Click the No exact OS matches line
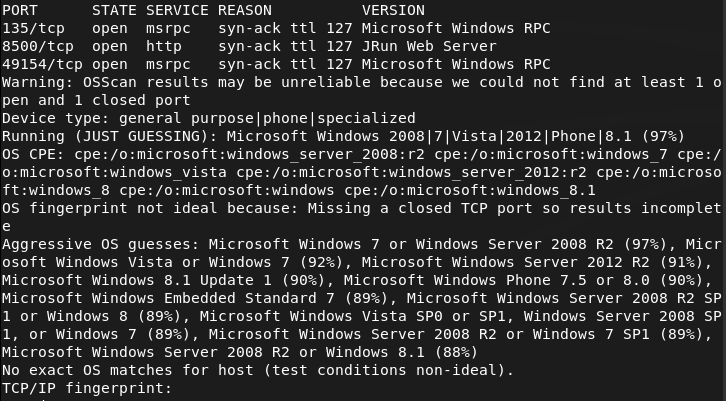The height and width of the screenshot is (401, 726). (x=257, y=370)
